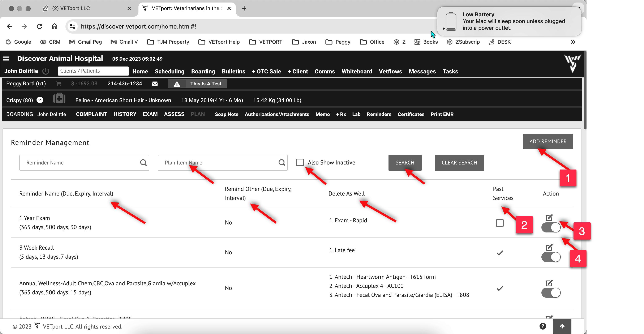Click the warning triangle alert icon
644x334 pixels.
point(177,84)
